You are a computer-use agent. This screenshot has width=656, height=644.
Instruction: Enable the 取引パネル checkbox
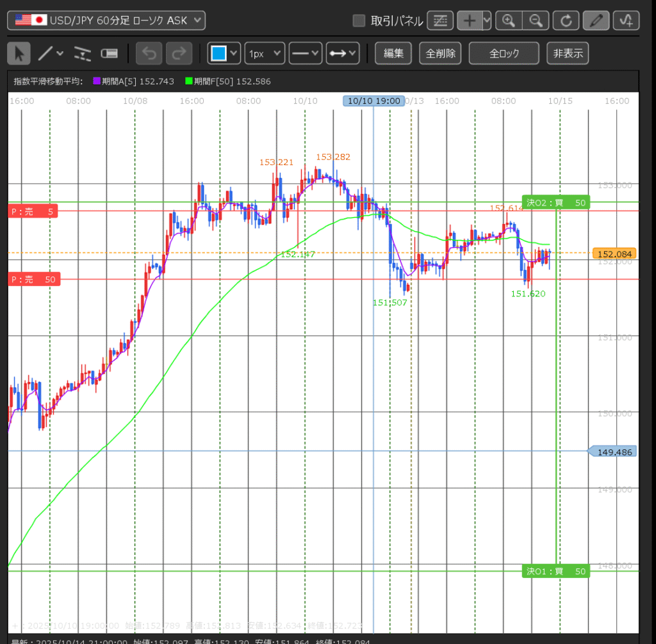(359, 21)
